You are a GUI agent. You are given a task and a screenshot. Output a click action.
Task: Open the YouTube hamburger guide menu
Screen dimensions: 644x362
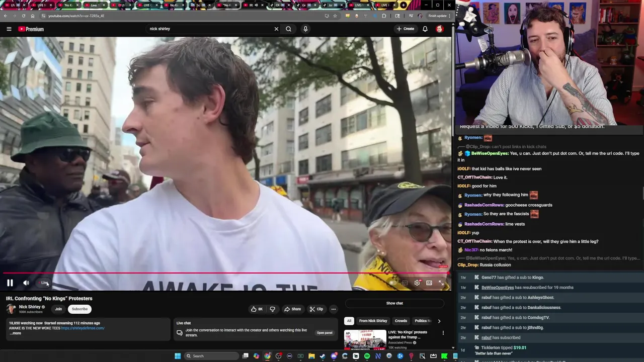pyautogui.click(x=9, y=29)
